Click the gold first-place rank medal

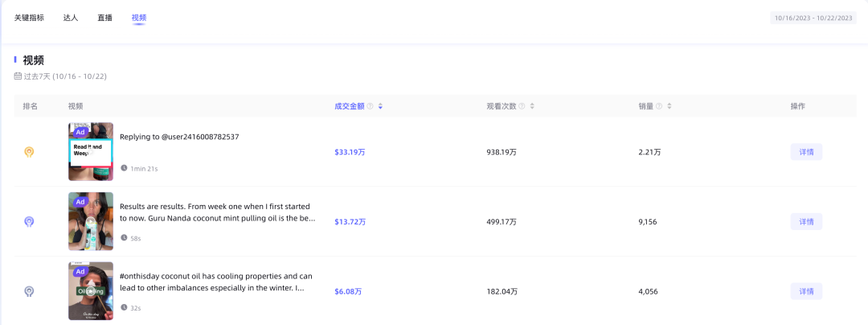[x=29, y=152]
